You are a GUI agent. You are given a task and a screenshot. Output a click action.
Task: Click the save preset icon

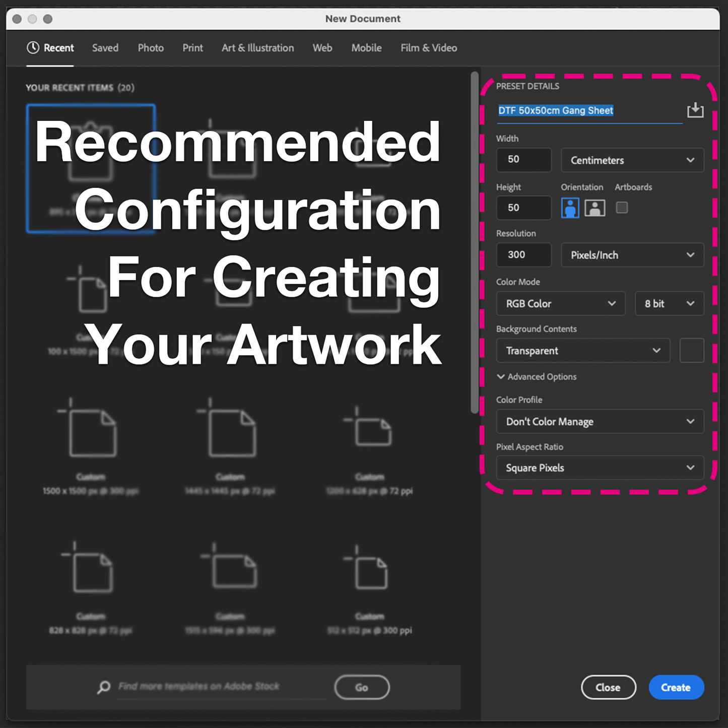[x=695, y=110]
